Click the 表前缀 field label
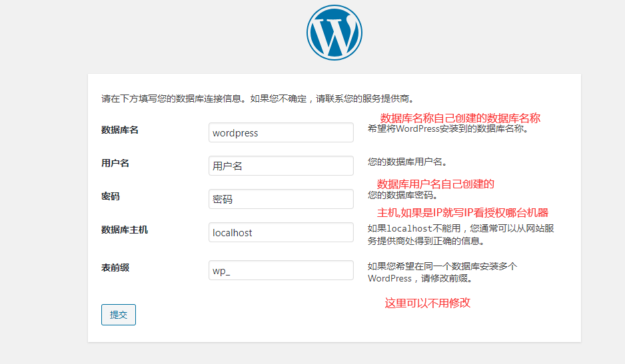Image resolution: width=625 pixels, height=364 pixels. pos(115,268)
